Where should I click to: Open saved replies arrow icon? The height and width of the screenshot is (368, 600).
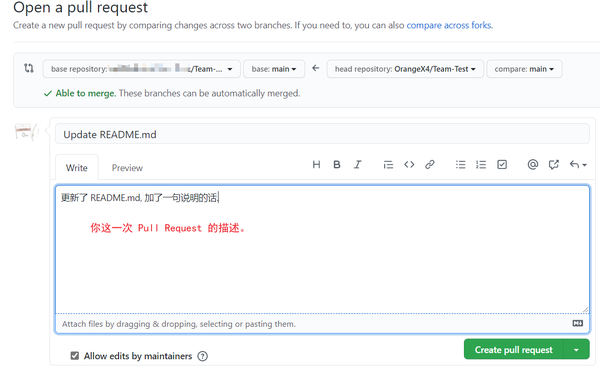point(578,165)
